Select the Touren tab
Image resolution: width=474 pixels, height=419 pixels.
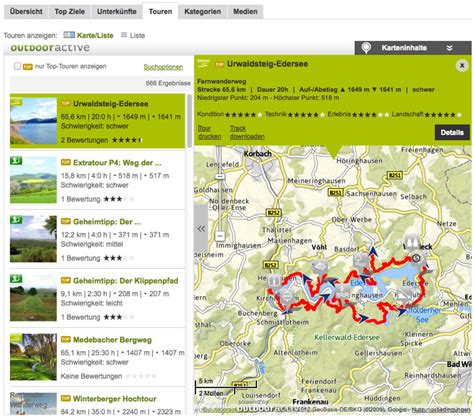pyautogui.click(x=160, y=12)
